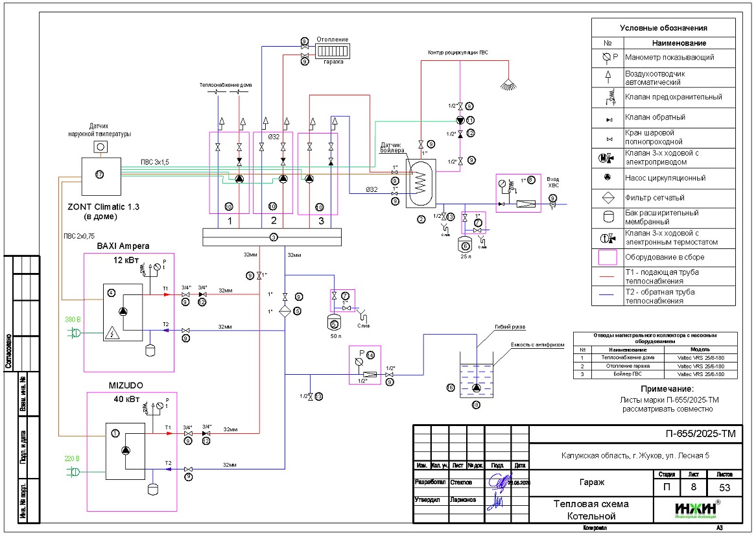Select the 25 л expansion tank
Image resolution: width=756 pixels, height=535 pixels.
click(464, 244)
